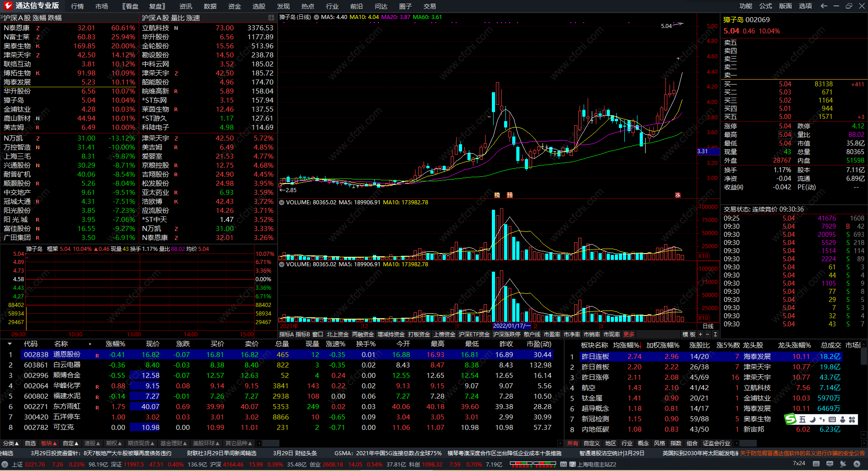Click the red-green market breadth bar icon
Screen dimensions: 868x471
533,464
